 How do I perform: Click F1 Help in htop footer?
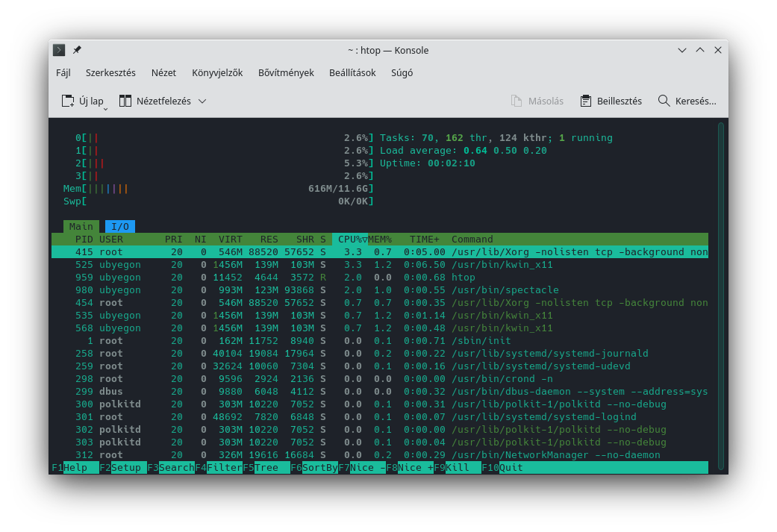click(x=75, y=468)
